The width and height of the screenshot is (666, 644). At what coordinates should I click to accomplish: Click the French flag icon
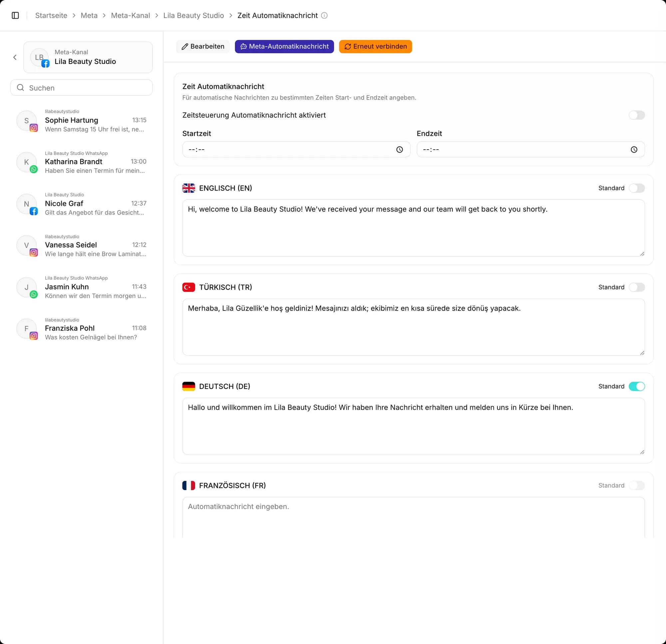point(188,485)
